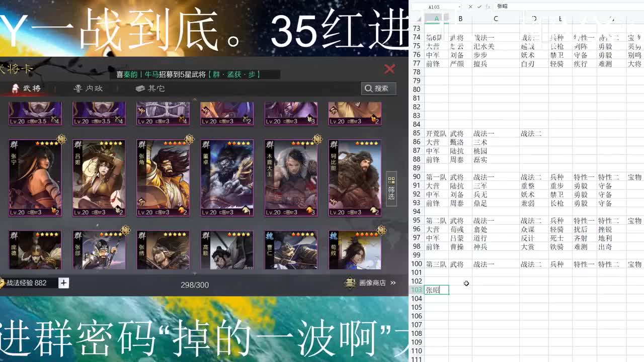Image resolution: width=644 pixels, height=362 pixels.
Task: Click cell 吕蒙 in row 97
Action: (x=460, y=238)
